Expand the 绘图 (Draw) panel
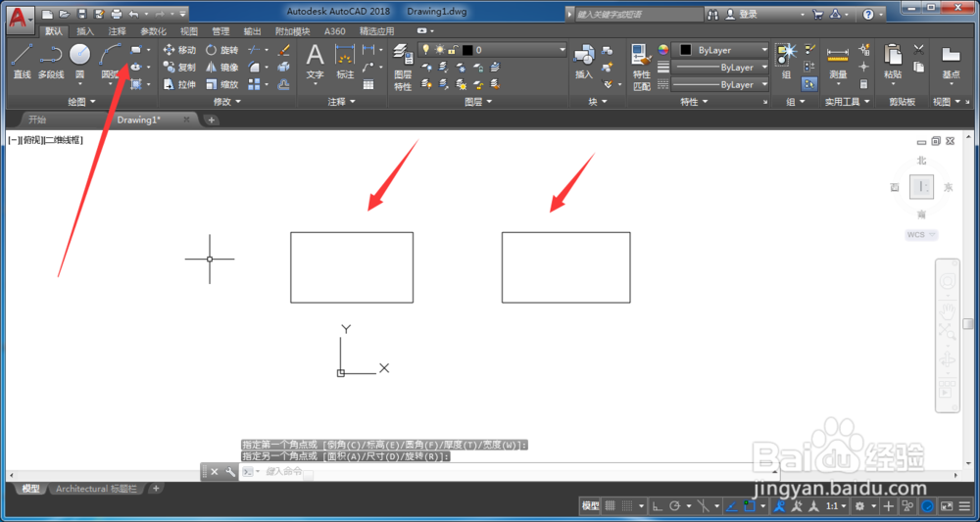Viewport: 980px width, 522px height. (82, 102)
